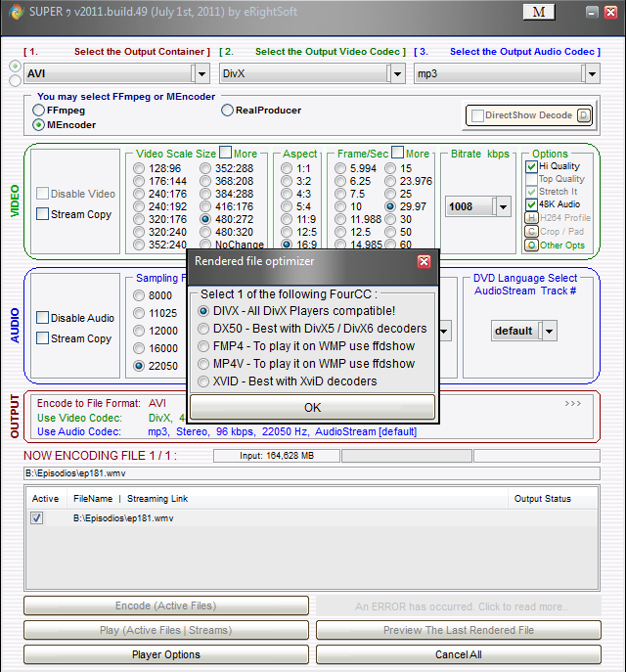
Task: Select 16000 sampling frequency
Action: tap(139, 348)
